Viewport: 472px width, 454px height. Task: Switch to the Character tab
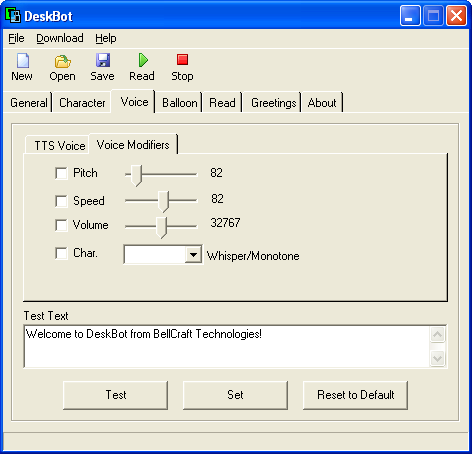coord(82,103)
